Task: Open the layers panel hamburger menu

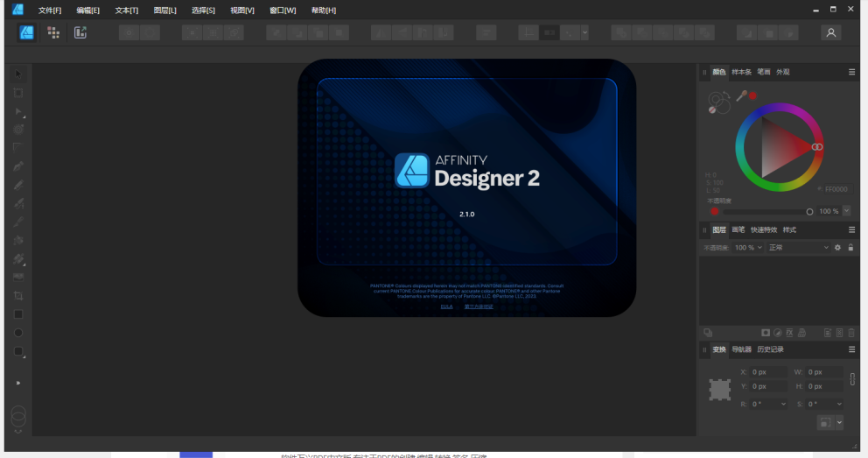Action: tap(852, 229)
